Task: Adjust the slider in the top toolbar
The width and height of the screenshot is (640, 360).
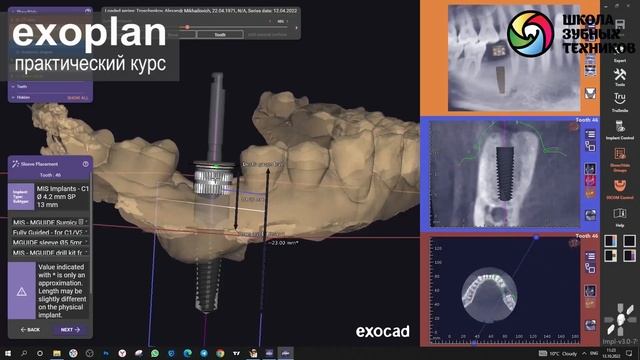Action: tap(187, 27)
